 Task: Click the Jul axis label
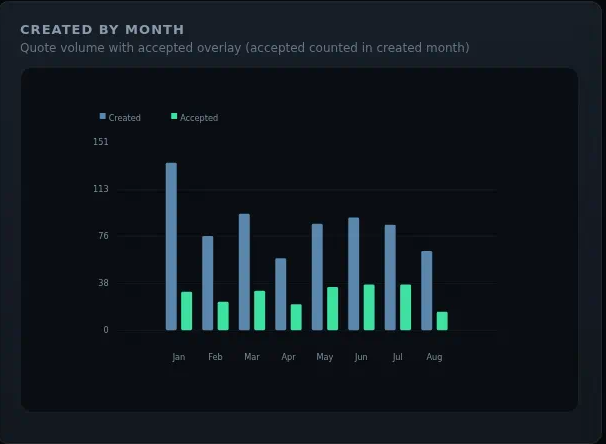click(397, 357)
